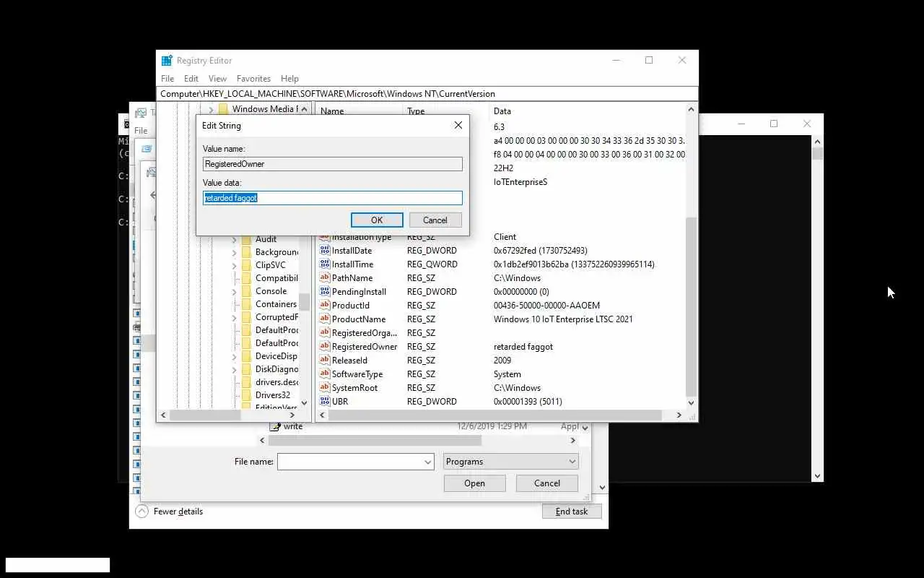Open the File menu in Registry Editor
Viewport: 924px width, 578px height.
point(167,79)
